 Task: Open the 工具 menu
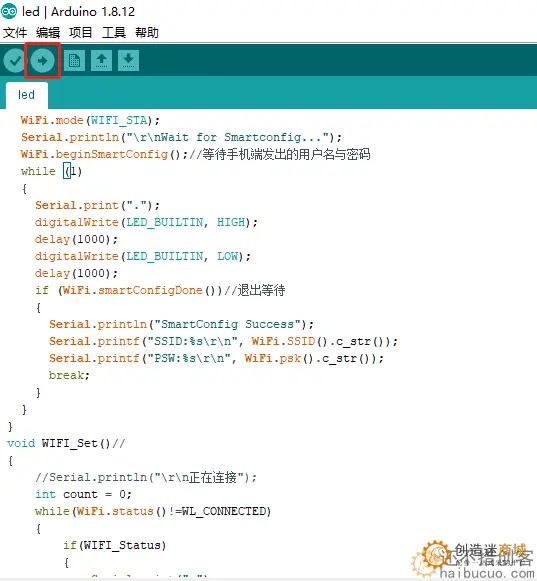[x=114, y=33]
